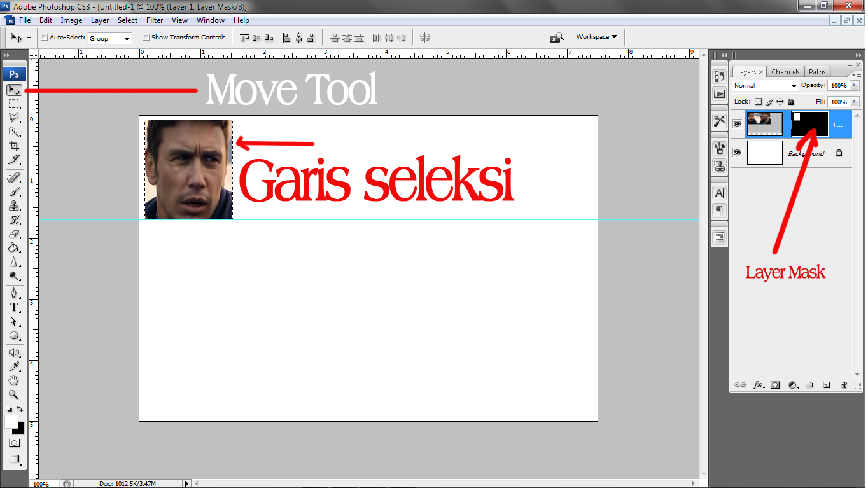Open the Character panel dock icon
The image size is (868, 491).
(x=720, y=193)
